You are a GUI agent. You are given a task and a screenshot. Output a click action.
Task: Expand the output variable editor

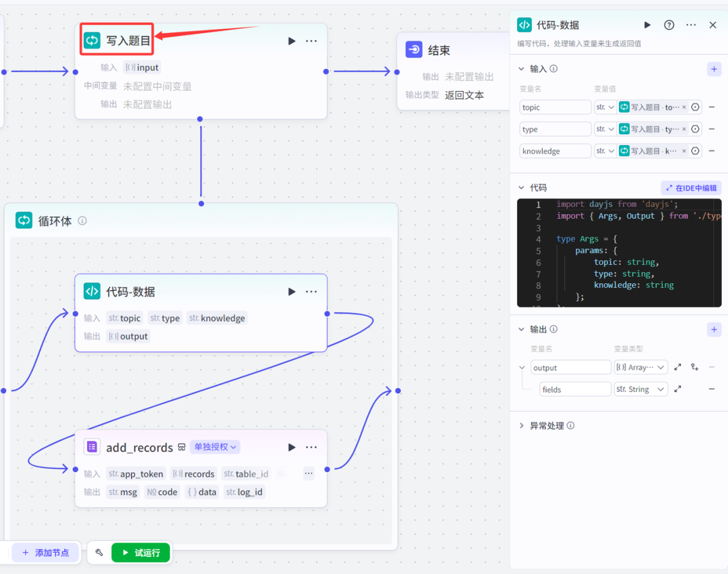(677, 367)
